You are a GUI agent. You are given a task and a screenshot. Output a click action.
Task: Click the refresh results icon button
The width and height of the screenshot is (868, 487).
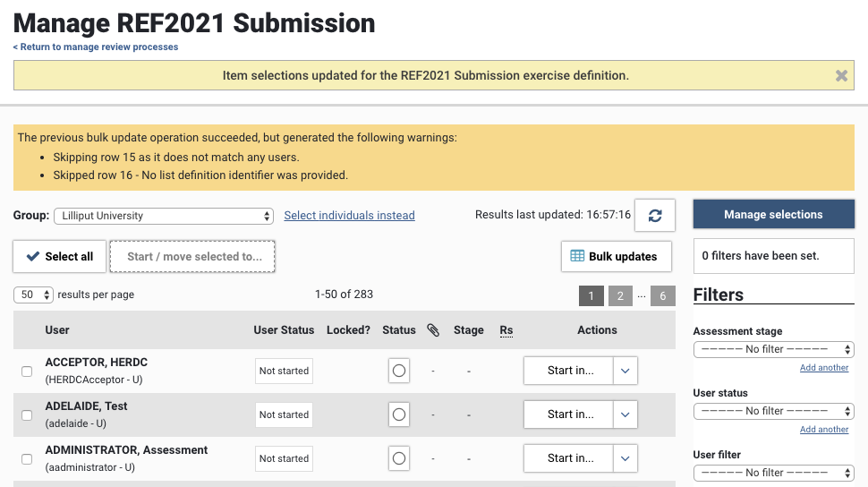point(655,216)
